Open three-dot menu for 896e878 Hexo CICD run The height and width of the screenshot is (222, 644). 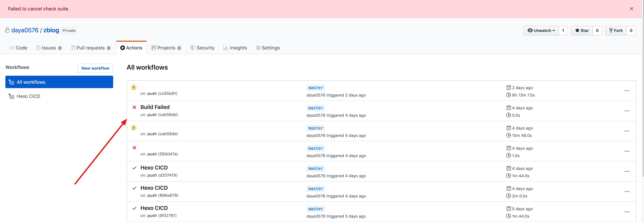627,192
